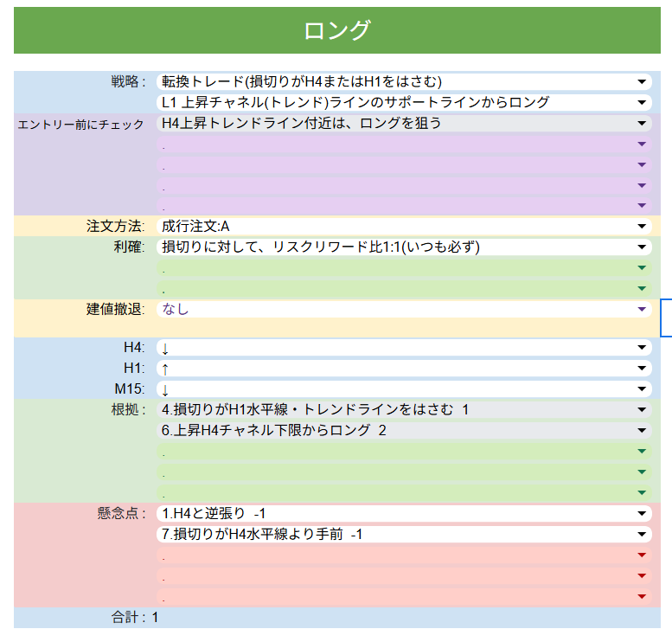Open the 転換トレード strategy dropdown
Viewport: 672px width, 629px height.
pos(642,82)
